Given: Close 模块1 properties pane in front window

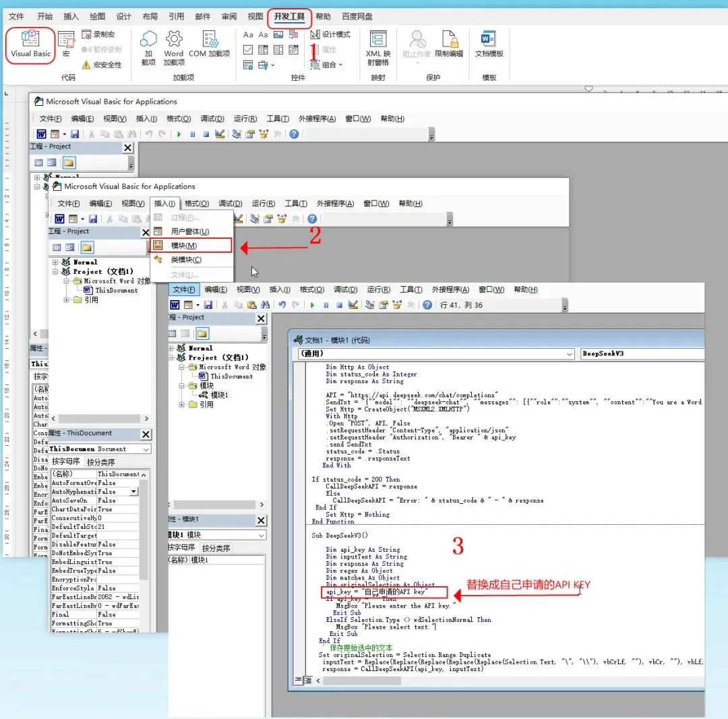Looking at the screenshot, I should 262,520.
